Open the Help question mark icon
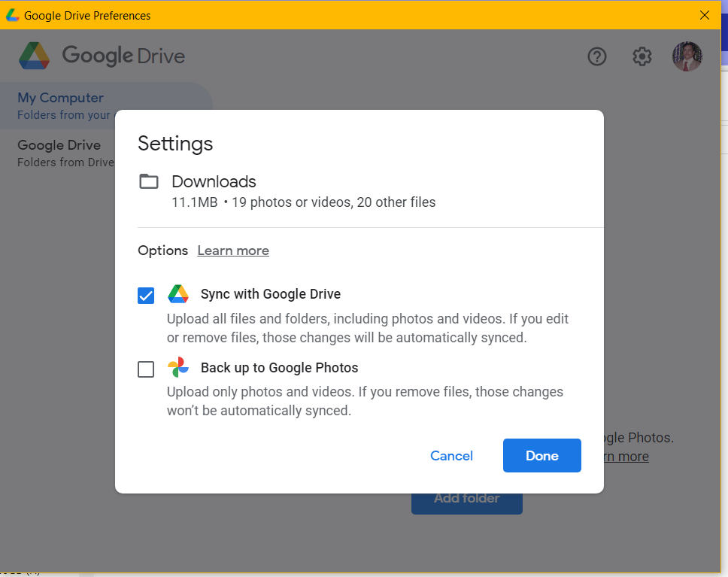728x577 pixels. (x=596, y=56)
